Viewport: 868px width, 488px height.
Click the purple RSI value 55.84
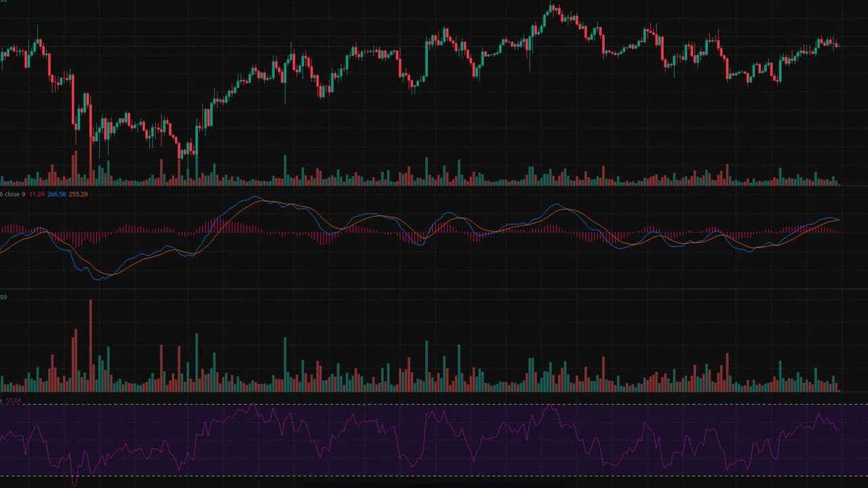coord(13,401)
